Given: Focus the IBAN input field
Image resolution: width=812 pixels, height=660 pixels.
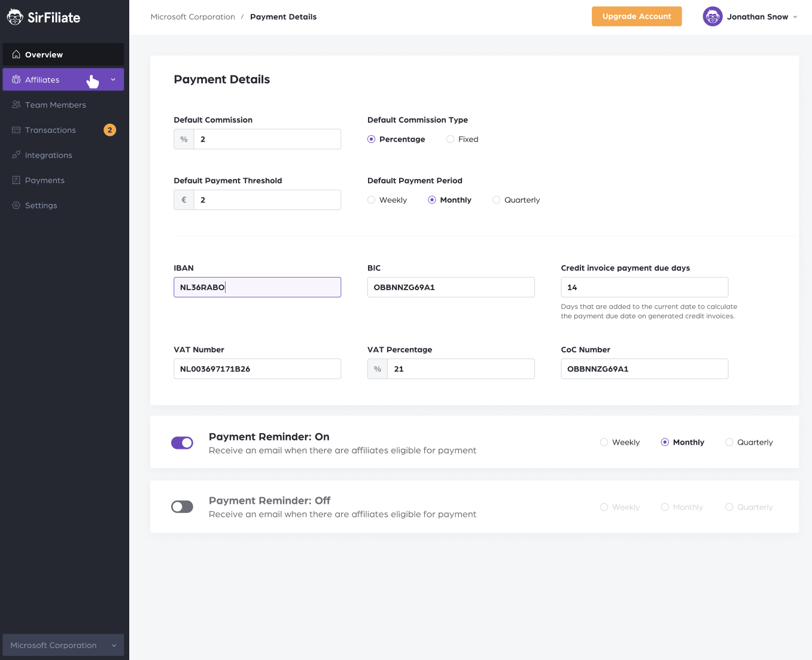Looking at the screenshot, I should [257, 287].
